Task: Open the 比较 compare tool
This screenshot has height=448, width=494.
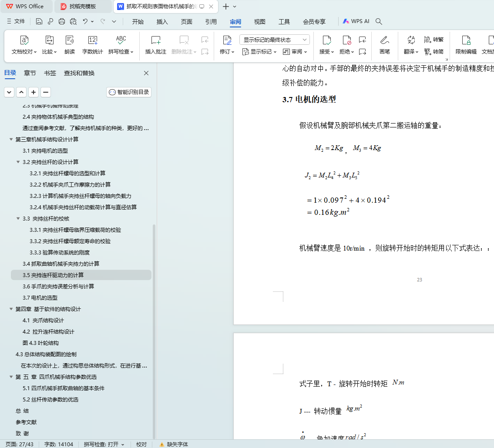Action: click(50, 45)
